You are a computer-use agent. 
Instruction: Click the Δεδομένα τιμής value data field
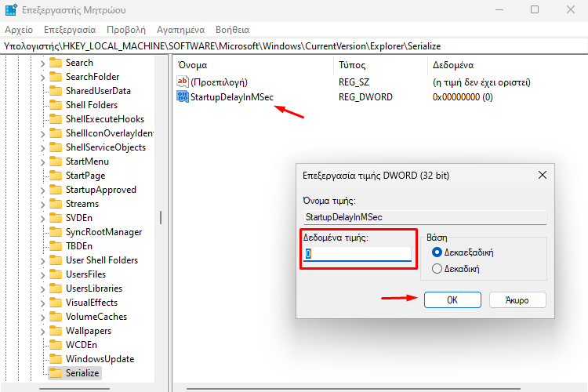pos(358,254)
